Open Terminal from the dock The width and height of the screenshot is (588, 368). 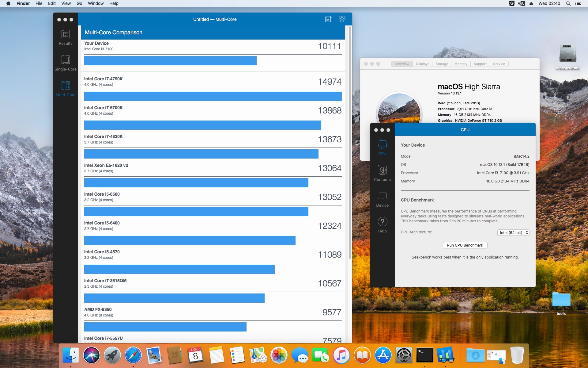pos(424,355)
